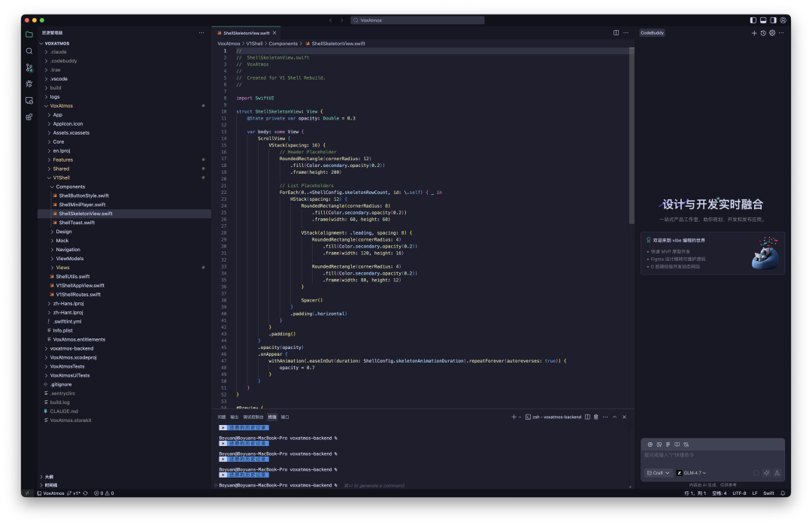Switch to the 输出 panel tab
The image size is (812, 525).
coord(235,417)
